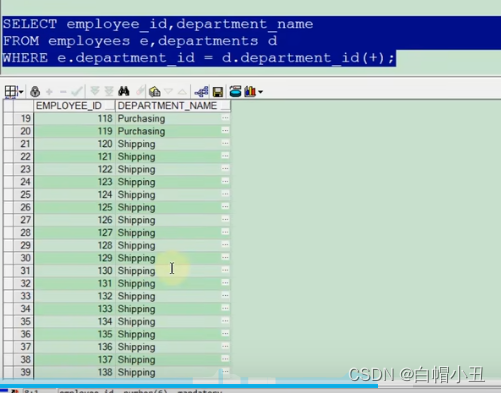Open ellipsis button on row 19 Purchasing
The width and height of the screenshot is (501, 393).
coord(225,118)
